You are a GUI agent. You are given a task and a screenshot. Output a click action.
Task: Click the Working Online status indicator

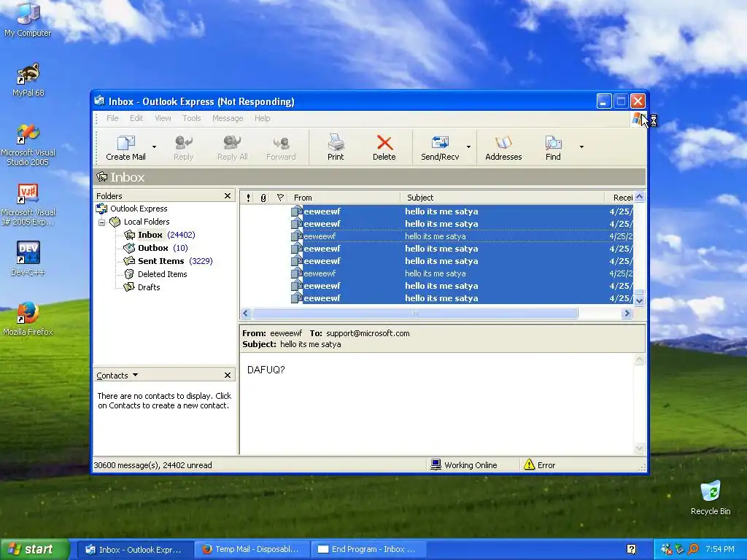pyautogui.click(x=463, y=464)
